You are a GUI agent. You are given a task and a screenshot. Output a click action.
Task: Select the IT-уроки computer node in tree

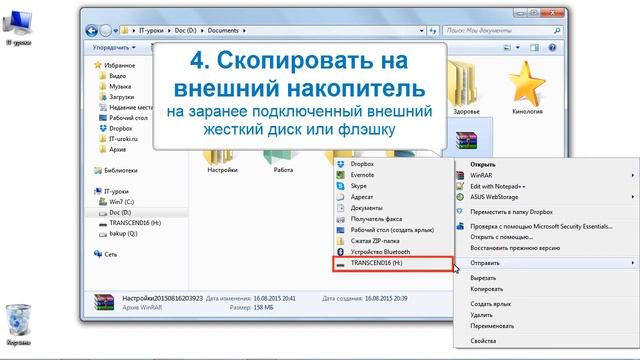(111, 191)
